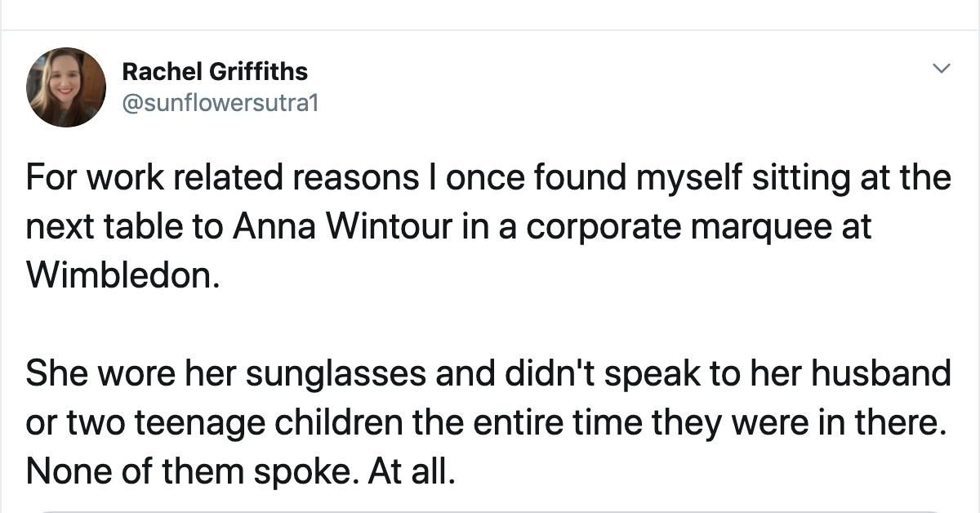Click the Rachel Griffiths display name

pyautogui.click(x=215, y=72)
